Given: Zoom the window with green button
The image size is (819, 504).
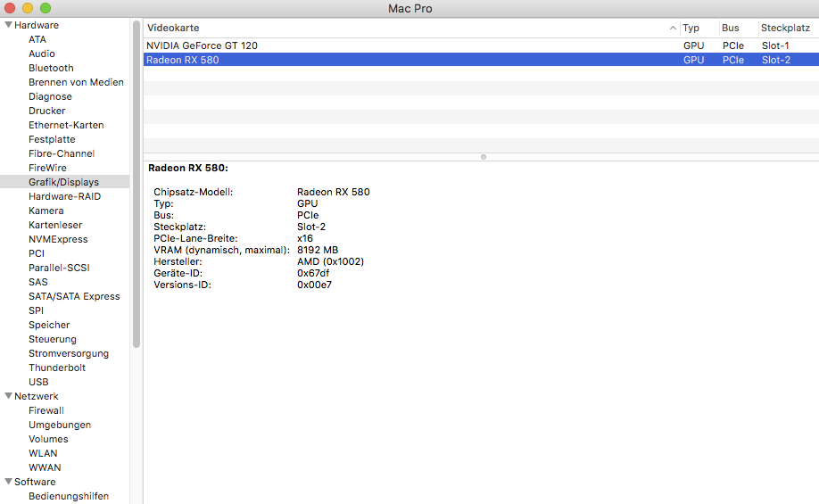Looking at the screenshot, I should coord(45,8).
